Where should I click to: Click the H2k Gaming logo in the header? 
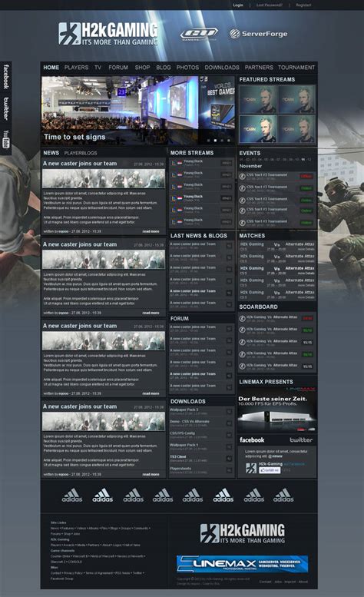click(108, 34)
